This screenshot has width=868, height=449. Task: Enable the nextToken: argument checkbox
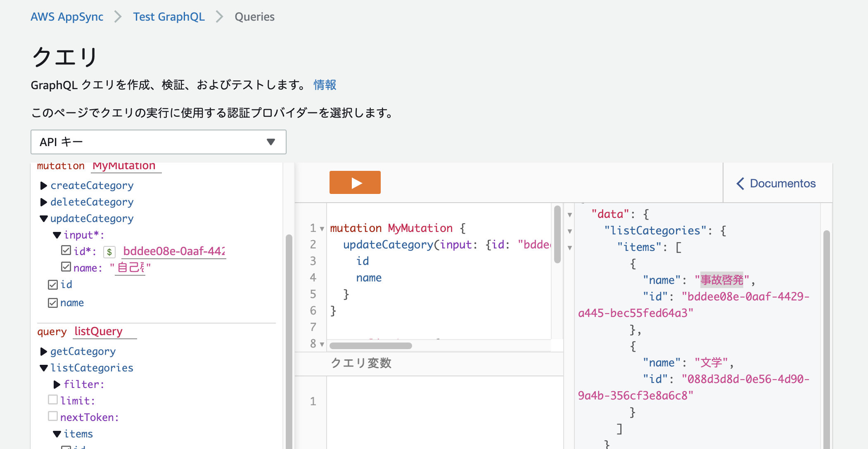[53, 416]
